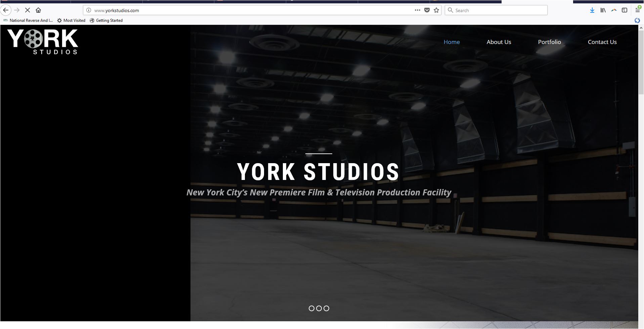Viewport: 644px width, 329px height.
Task: Open the Getting Started bookmark
Action: (x=106, y=20)
